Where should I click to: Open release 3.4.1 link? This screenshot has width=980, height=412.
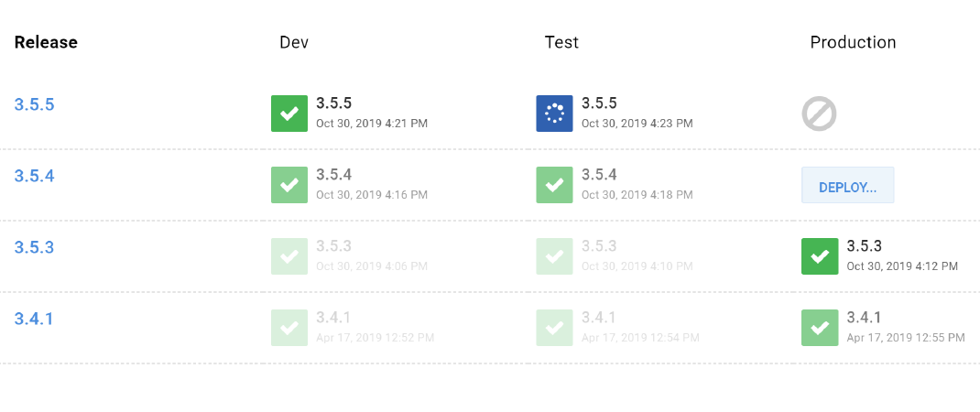pos(34,319)
